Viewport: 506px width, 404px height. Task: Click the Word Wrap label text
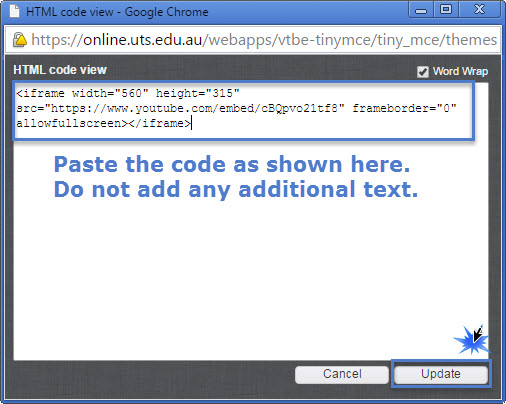(460, 71)
